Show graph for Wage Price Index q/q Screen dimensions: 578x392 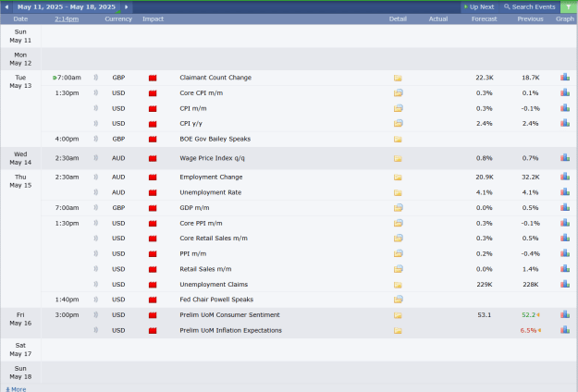pyautogui.click(x=565, y=158)
